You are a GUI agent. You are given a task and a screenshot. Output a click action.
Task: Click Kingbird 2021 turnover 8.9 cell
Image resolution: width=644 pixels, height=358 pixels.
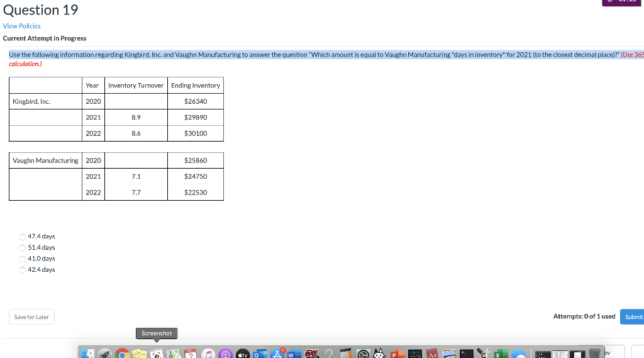(136, 117)
